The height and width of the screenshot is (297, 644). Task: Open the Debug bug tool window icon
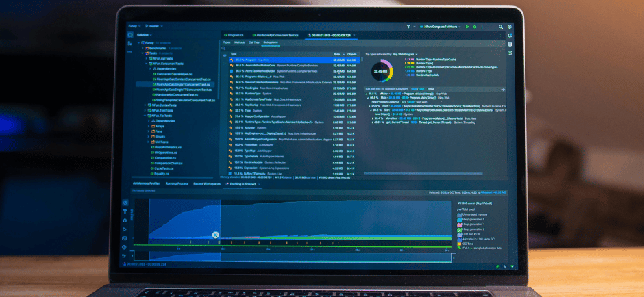coord(125,220)
